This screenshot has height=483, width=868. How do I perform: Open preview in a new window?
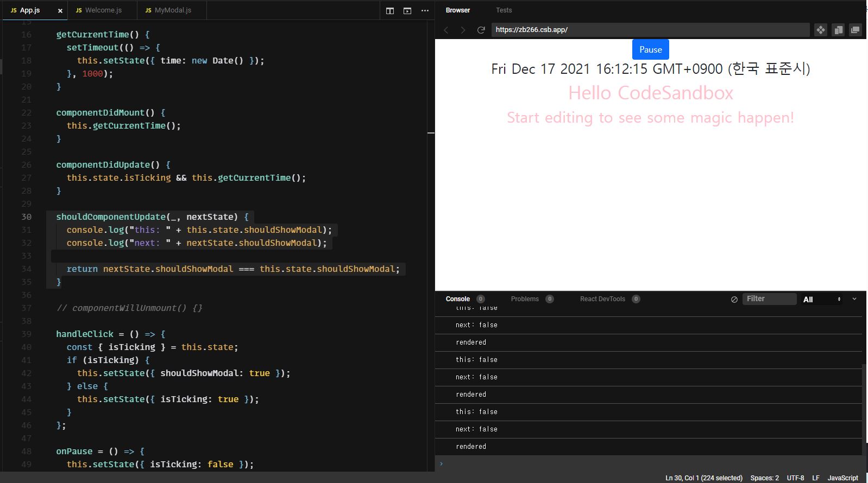click(856, 30)
